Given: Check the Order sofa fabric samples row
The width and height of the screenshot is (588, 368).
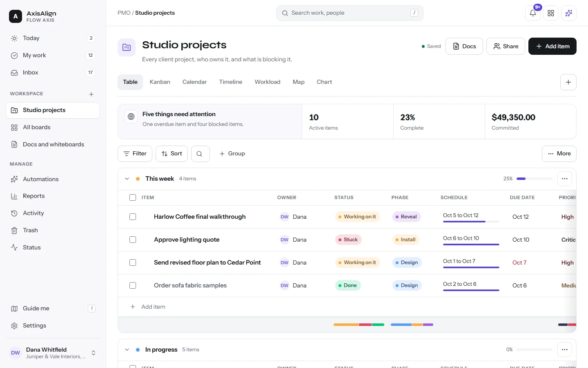Looking at the screenshot, I should [133, 285].
